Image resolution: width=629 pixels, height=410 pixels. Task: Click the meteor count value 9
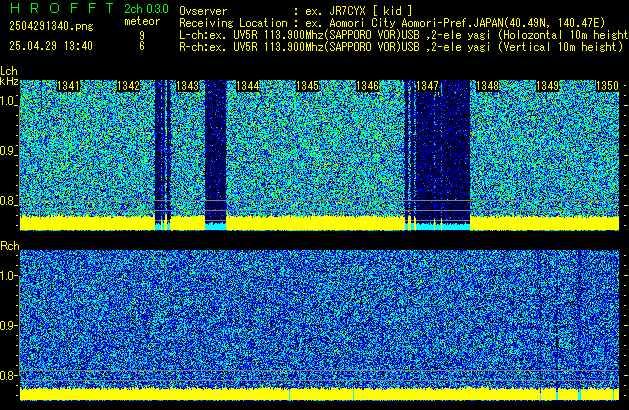point(142,36)
